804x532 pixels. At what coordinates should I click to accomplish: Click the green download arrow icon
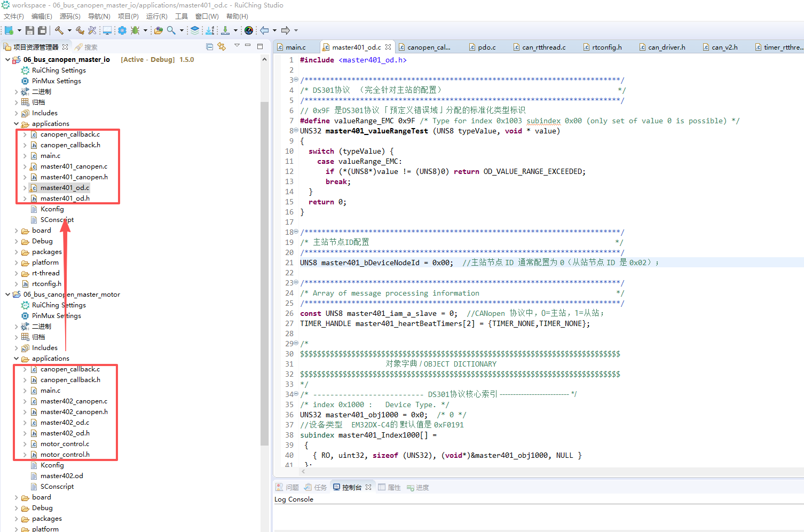click(225, 30)
